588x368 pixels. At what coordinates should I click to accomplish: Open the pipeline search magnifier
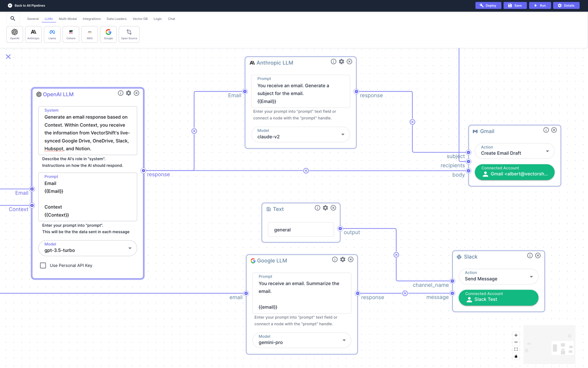click(x=13, y=18)
